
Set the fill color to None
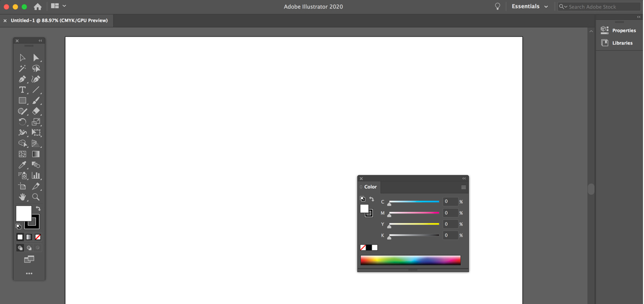coord(37,237)
